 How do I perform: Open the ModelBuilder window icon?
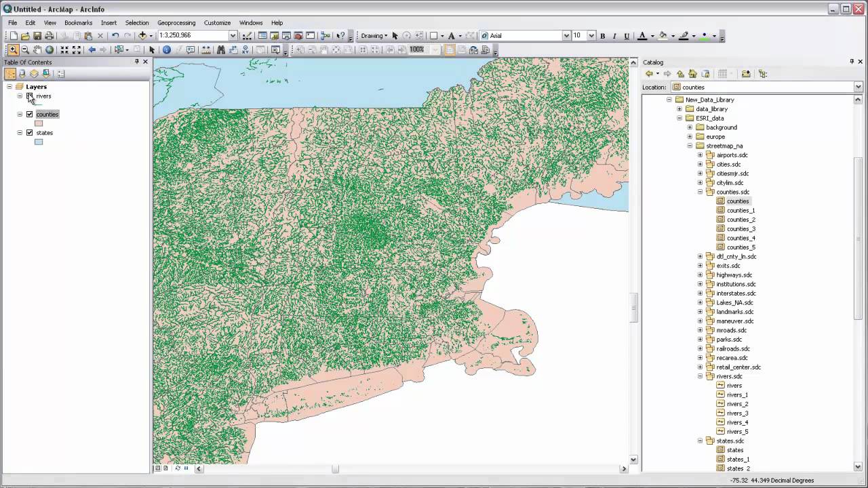click(x=325, y=35)
